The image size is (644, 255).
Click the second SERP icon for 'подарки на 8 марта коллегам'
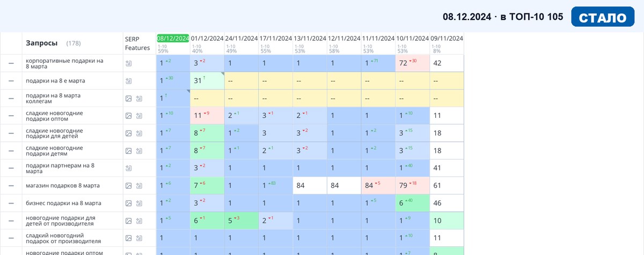[x=139, y=99]
